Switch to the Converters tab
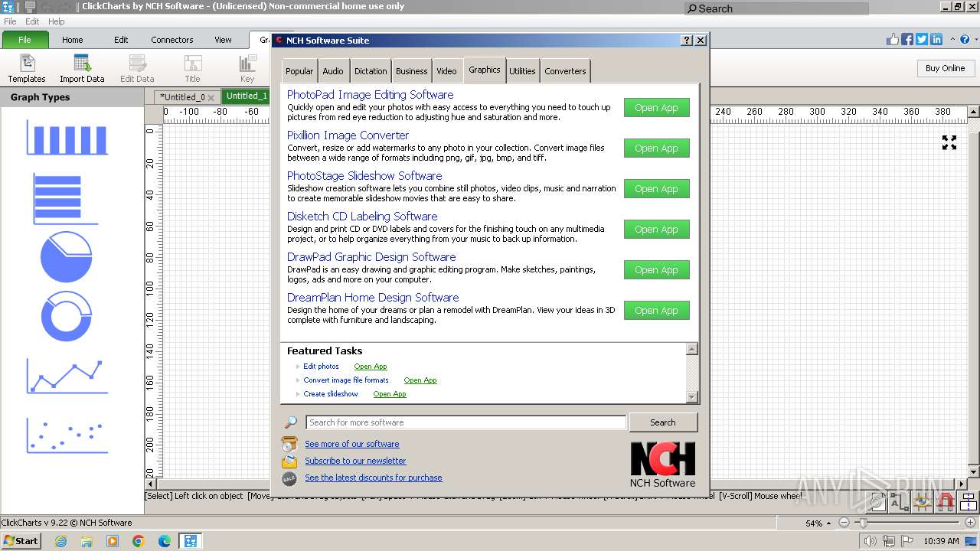The width and height of the screenshot is (980, 551). pos(566,71)
